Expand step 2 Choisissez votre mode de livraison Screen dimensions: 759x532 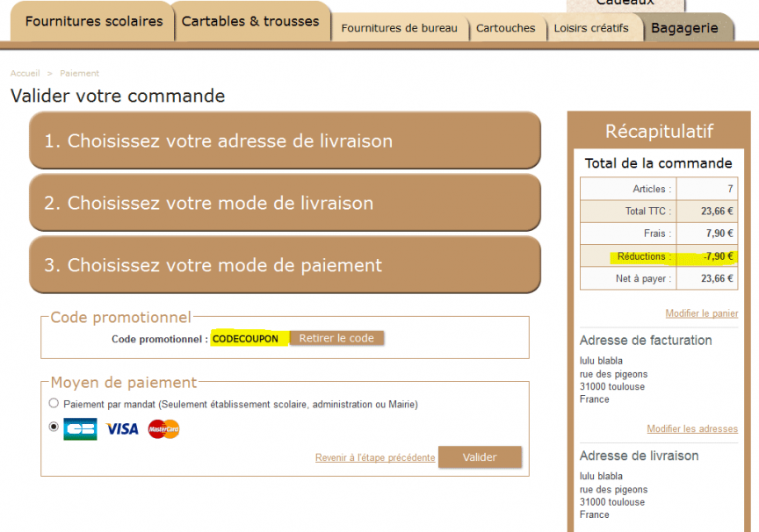(x=285, y=203)
